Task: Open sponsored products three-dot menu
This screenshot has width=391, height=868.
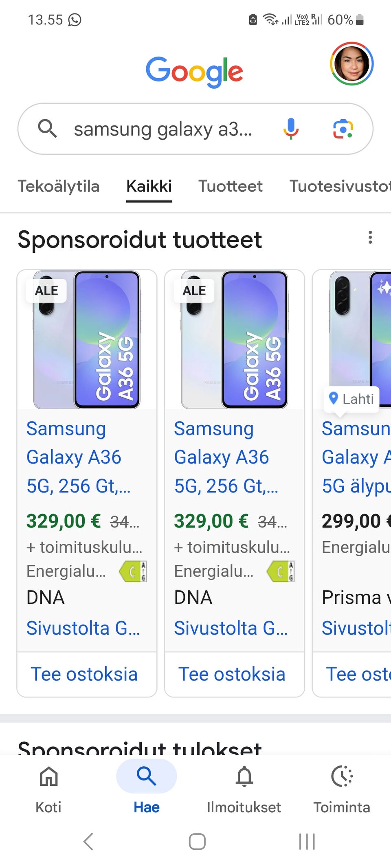Action: click(370, 238)
